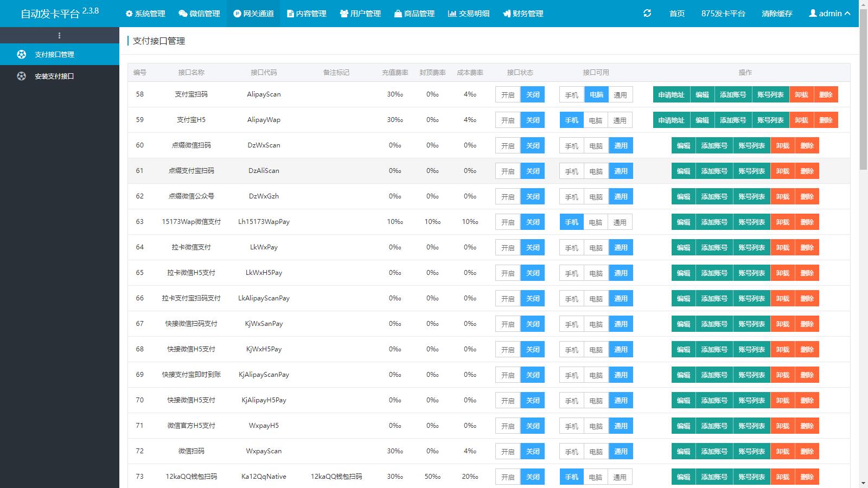The width and height of the screenshot is (868, 488).
Task: Click the icon beside 安装支付接口 in sidebar
Action: (x=21, y=76)
